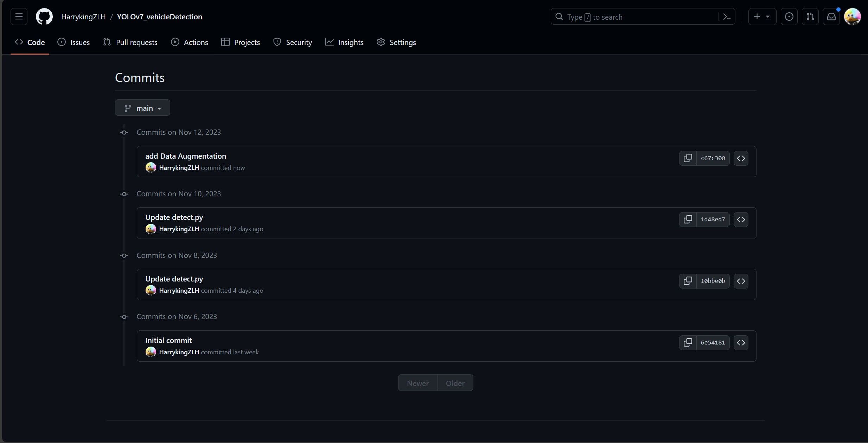
Task: Open the user avatar account menu
Action: [x=852, y=17]
